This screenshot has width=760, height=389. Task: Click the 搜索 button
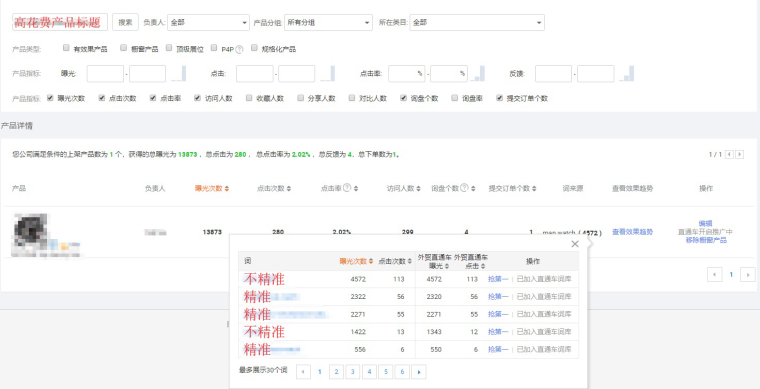126,22
